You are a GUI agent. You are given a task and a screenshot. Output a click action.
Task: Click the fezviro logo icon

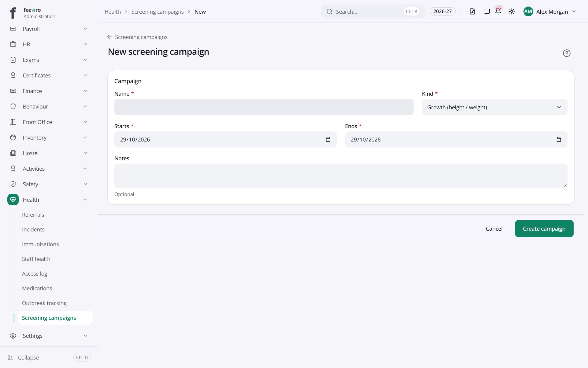click(x=13, y=13)
